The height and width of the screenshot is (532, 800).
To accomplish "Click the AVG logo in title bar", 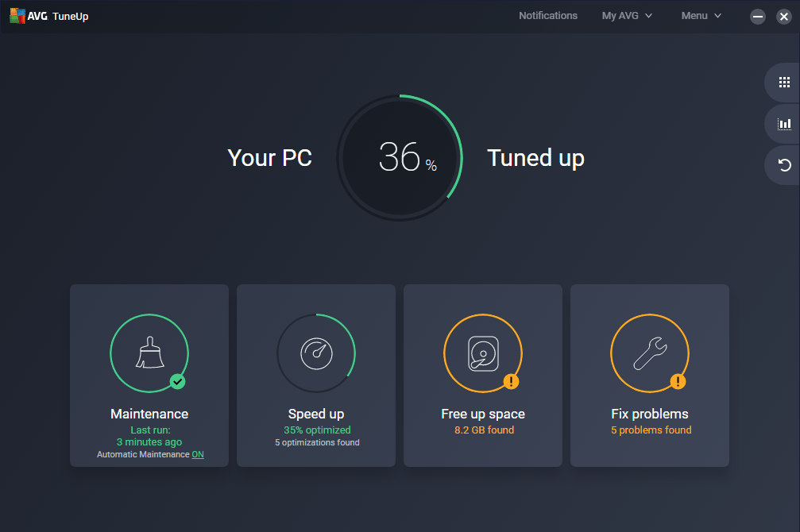I will pyautogui.click(x=17, y=15).
